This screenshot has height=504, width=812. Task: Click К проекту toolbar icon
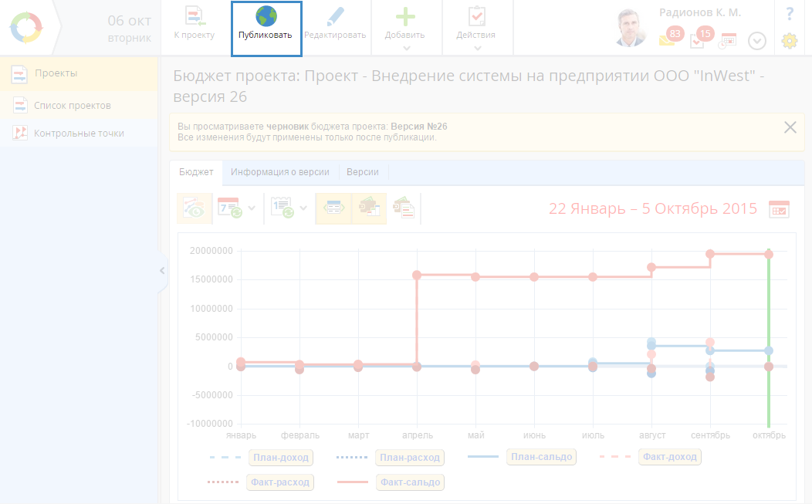(194, 17)
